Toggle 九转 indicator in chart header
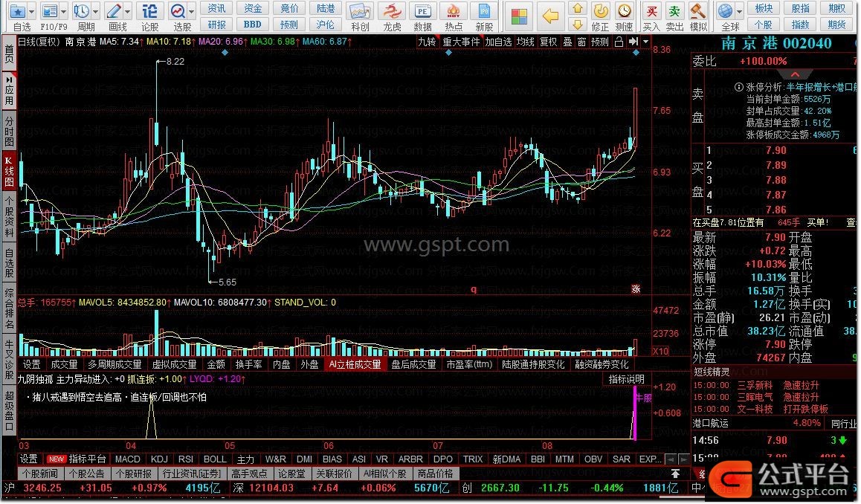861x504 pixels. [427, 42]
